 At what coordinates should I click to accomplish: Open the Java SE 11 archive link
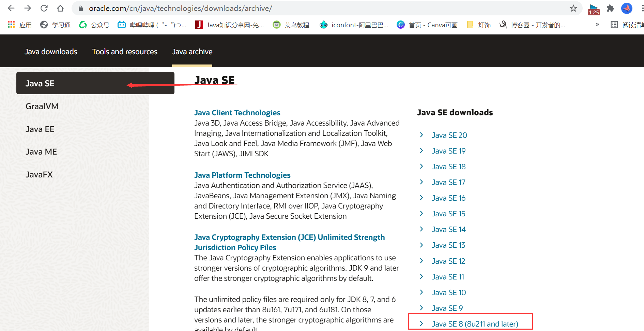(448, 277)
